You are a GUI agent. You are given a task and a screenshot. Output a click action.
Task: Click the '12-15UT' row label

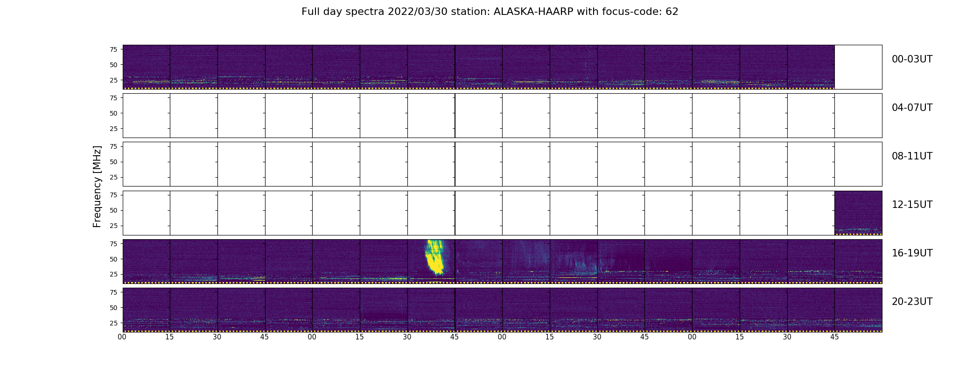[x=912, y=205]
